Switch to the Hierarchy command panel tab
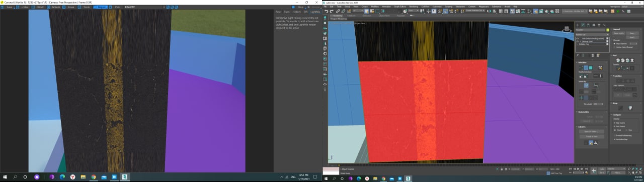 pos(588,25)
